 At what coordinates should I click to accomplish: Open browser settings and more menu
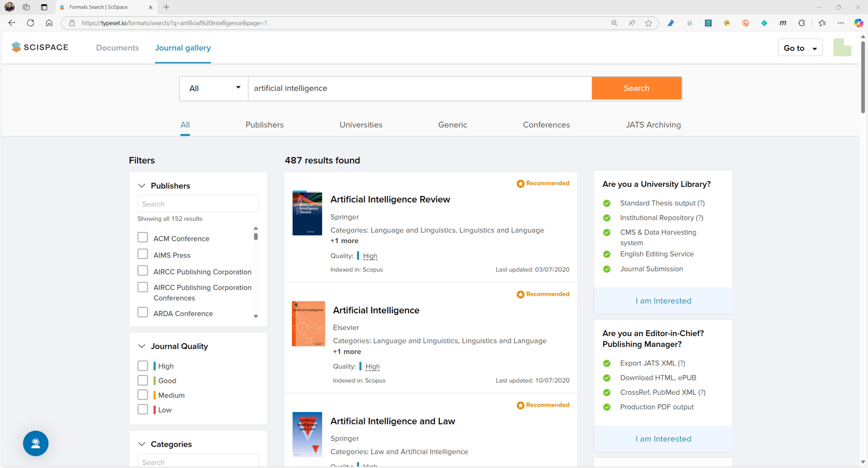(840, 23)
